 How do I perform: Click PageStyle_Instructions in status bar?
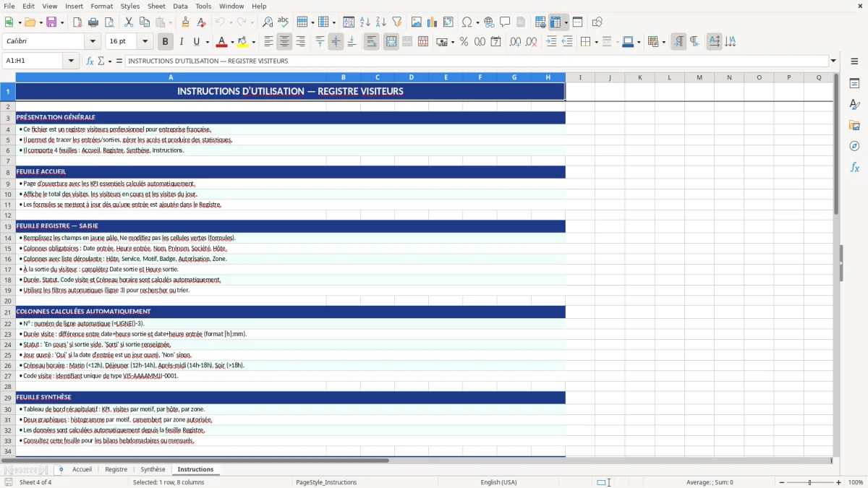tap(326, 482)
